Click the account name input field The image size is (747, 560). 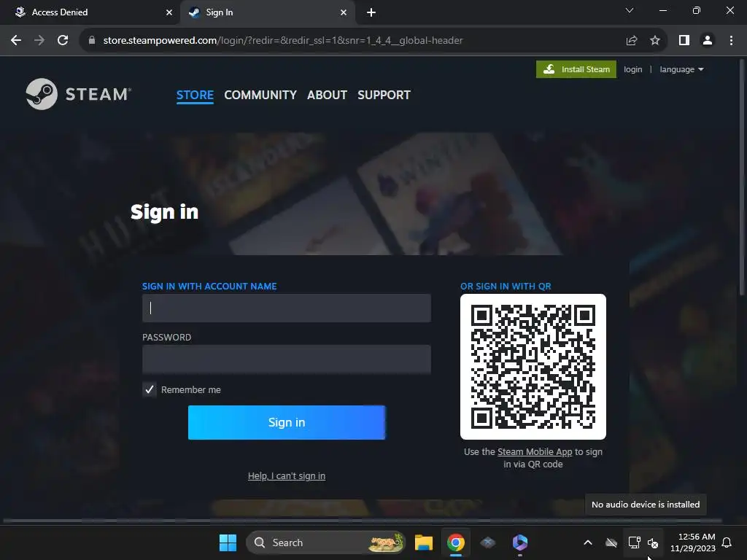click(x=287, y=308)
